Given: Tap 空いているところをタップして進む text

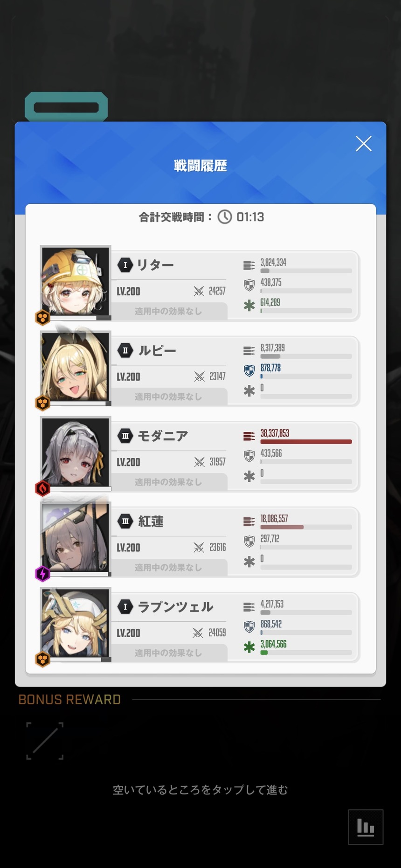Looking at the screenshot, I should pyautogui.click(x=200, y=790).
